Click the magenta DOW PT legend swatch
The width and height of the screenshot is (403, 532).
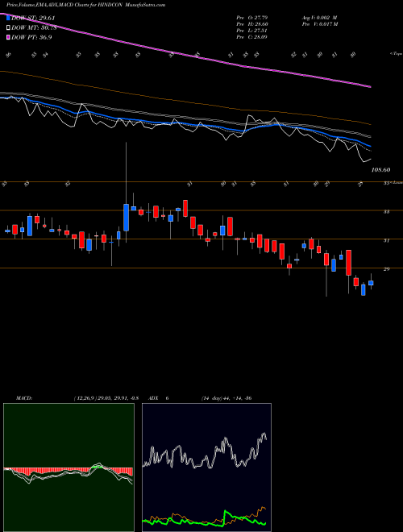click(x=8, y=37)
